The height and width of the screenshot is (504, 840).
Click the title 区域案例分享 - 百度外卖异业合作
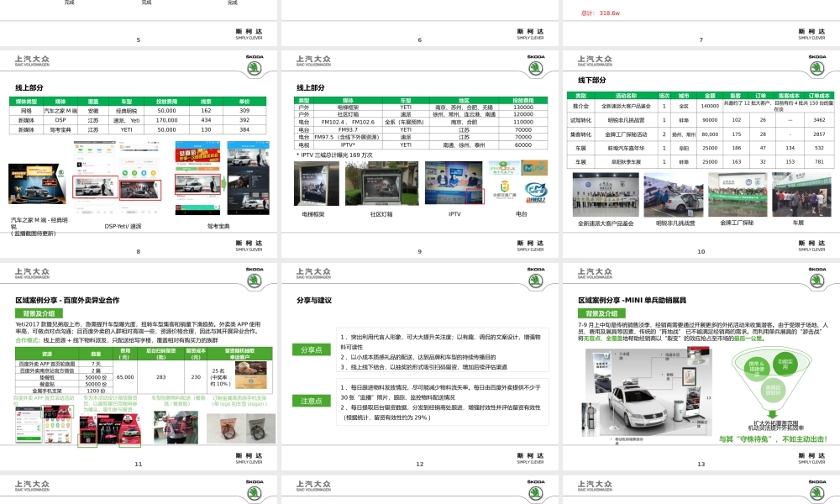click(x=67, y=301)
